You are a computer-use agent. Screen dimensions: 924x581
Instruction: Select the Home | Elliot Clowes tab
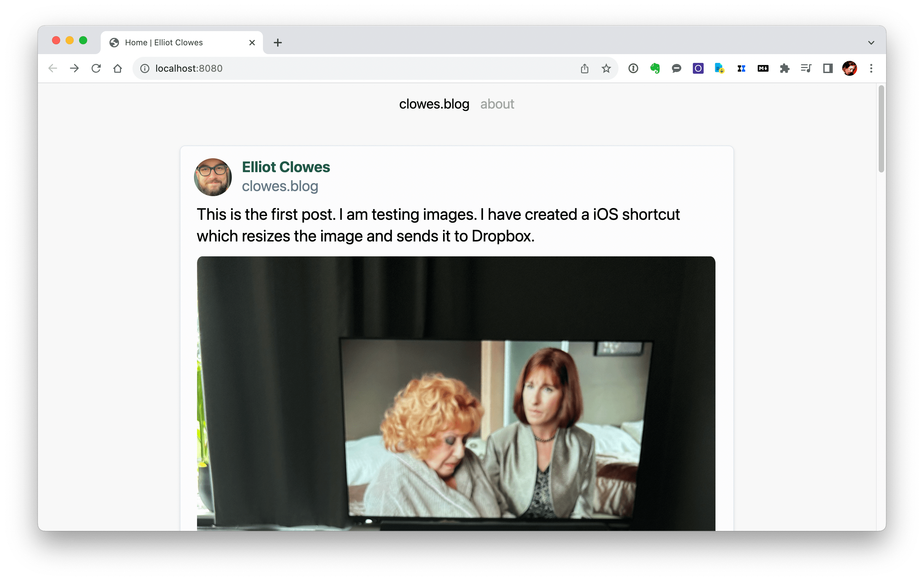click(x=164, y=43)
